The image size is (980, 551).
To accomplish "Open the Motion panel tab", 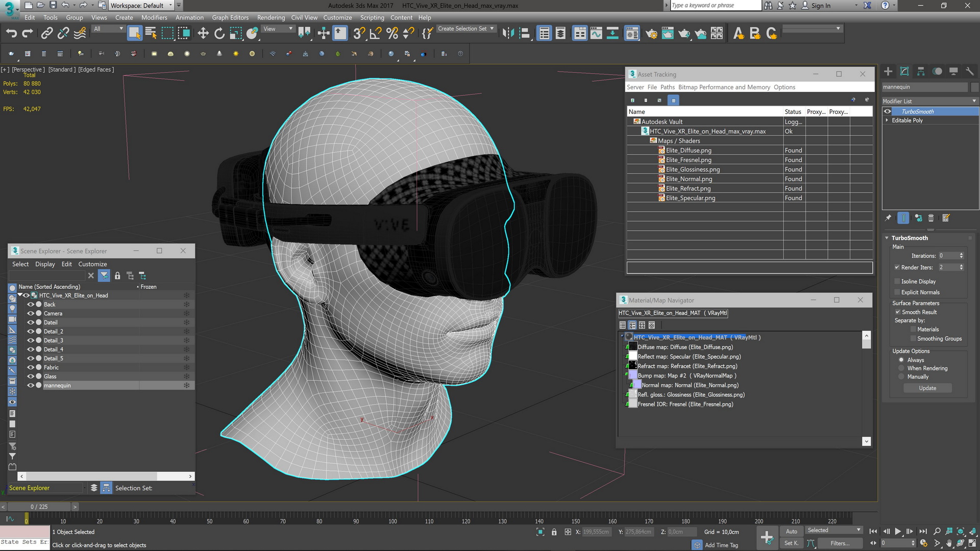I will pyautogui.click(x=937, y=71).
